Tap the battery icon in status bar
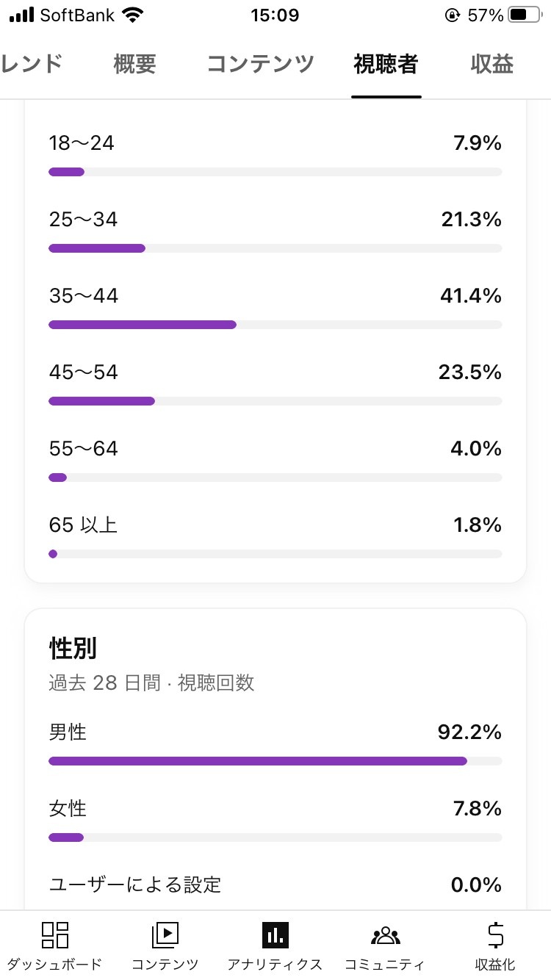551x980 pixels. (x=523, y=15)
